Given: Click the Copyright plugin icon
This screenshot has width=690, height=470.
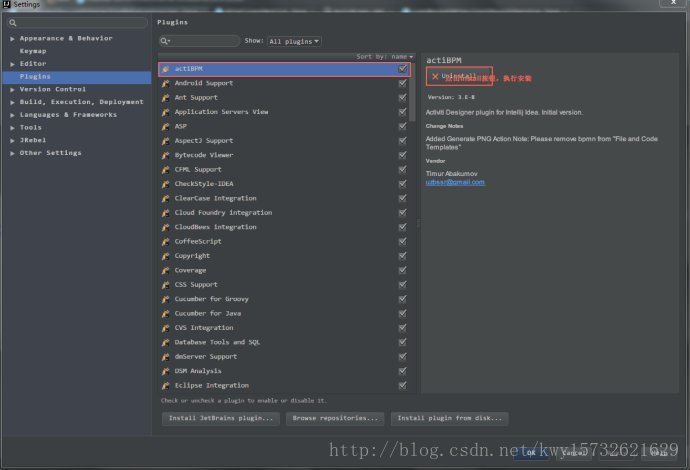Looking at the screenshot, I should tap(165, 256).
